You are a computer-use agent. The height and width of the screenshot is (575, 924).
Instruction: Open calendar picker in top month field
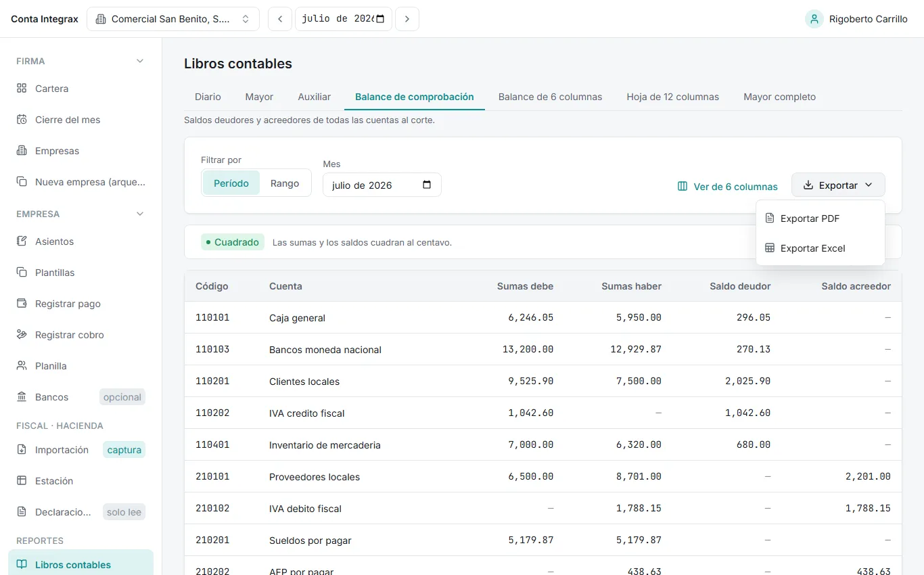(381, 19)
